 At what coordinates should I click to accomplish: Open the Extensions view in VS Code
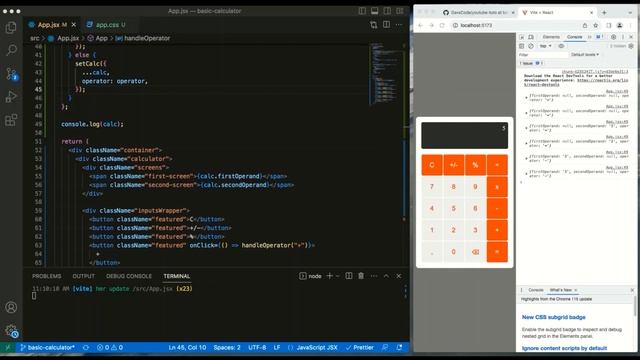point(11,120)
